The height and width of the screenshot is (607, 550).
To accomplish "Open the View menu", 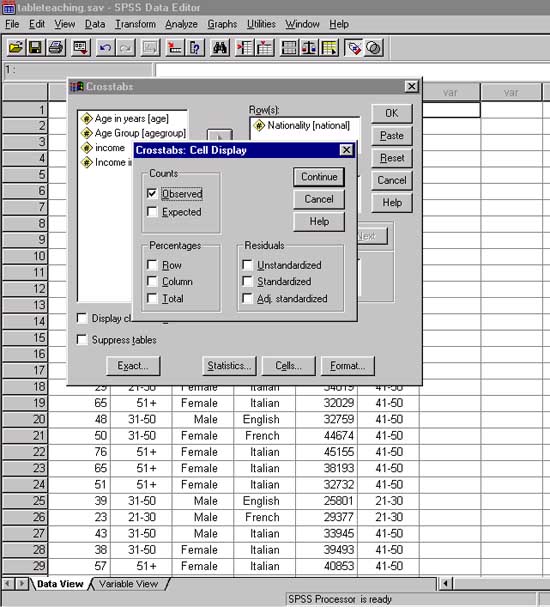I will tap(64, 24).
